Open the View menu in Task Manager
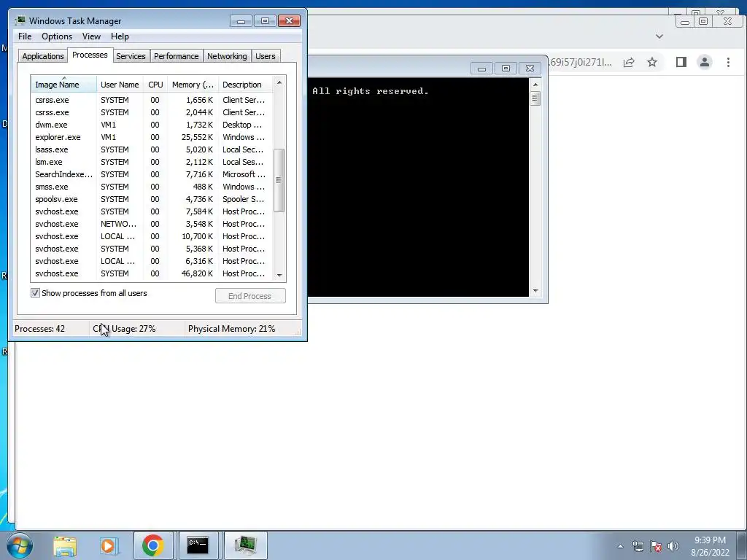Screen dimensions: 747x560 91,36
